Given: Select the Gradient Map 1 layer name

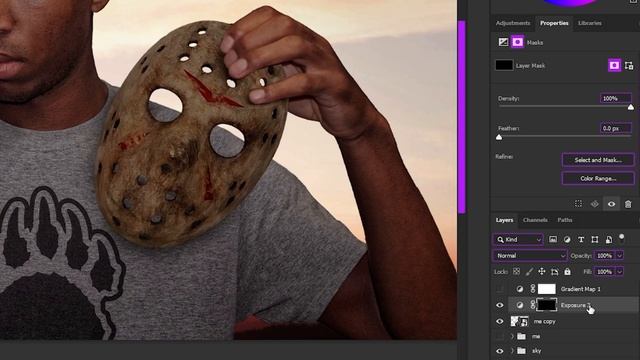Looking at the screenshot, I should 580,289.
